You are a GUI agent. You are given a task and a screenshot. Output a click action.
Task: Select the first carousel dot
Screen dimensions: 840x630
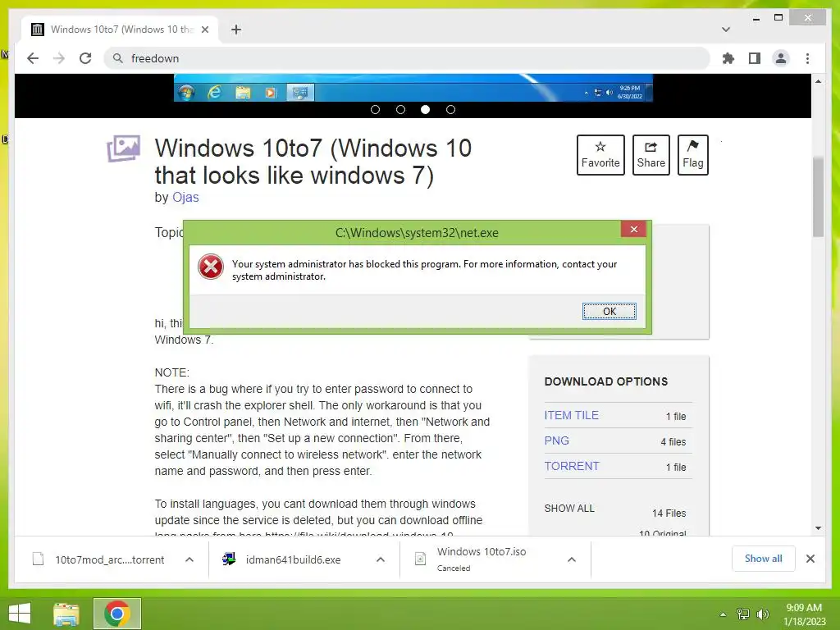375,109
